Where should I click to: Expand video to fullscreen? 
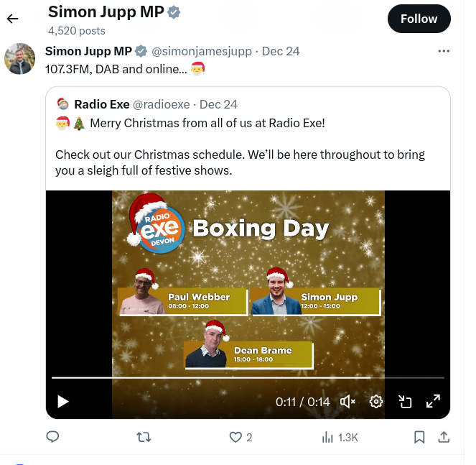pyautogui.click(x=434, y=402)
